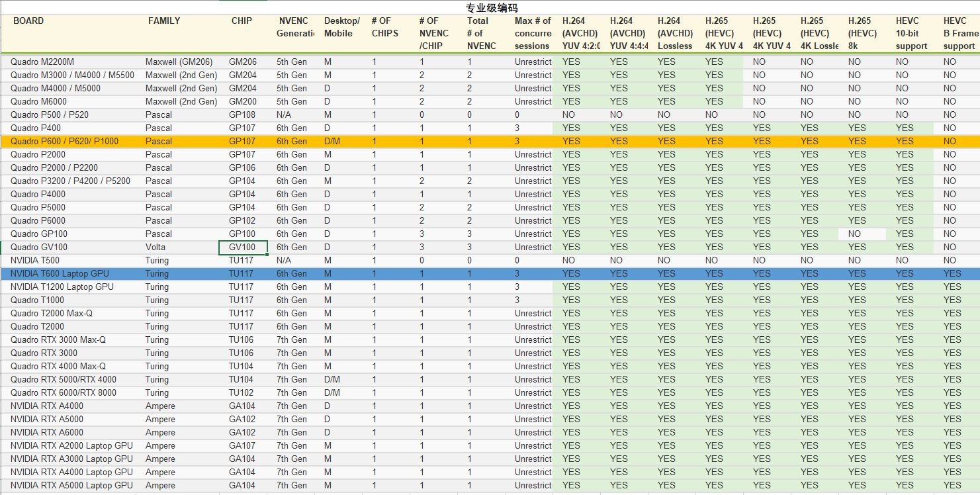The image size is (980, 495).
Task: Click the # OF NVENC /CHIP header
Action: point(433,34)
